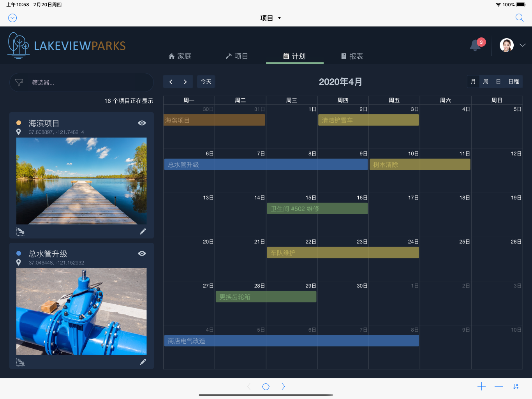The image size is (532, 399).
Task: Tap the plus zoom-in icon
Action: point(481,387)
